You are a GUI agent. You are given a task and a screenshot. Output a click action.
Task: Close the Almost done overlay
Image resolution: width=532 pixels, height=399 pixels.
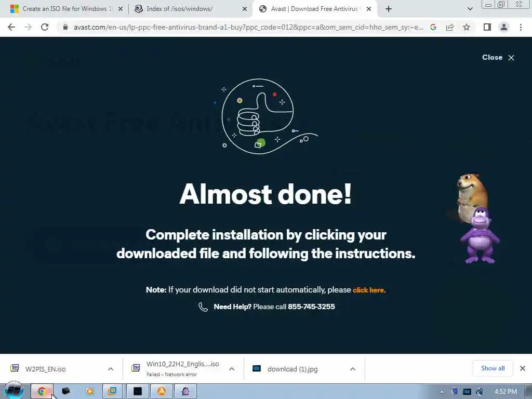point(498,57)
